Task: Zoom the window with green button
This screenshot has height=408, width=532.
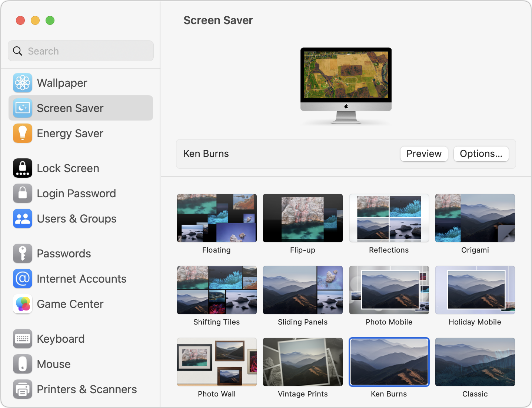Action: 50,20
